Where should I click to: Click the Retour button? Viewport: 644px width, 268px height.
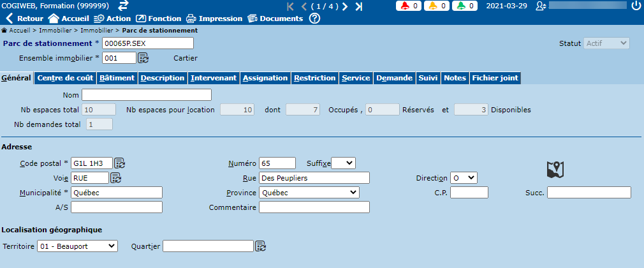click(x=25, y=19)
